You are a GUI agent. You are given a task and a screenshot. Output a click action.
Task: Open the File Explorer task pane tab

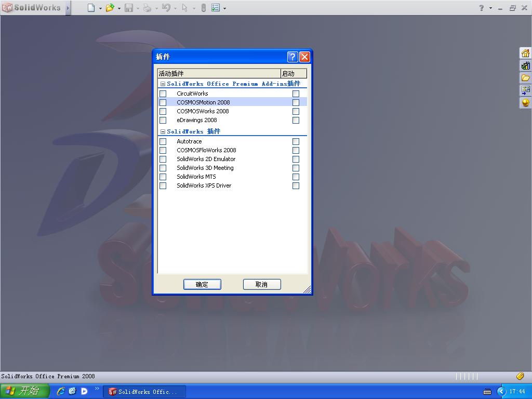pos(526,78)
